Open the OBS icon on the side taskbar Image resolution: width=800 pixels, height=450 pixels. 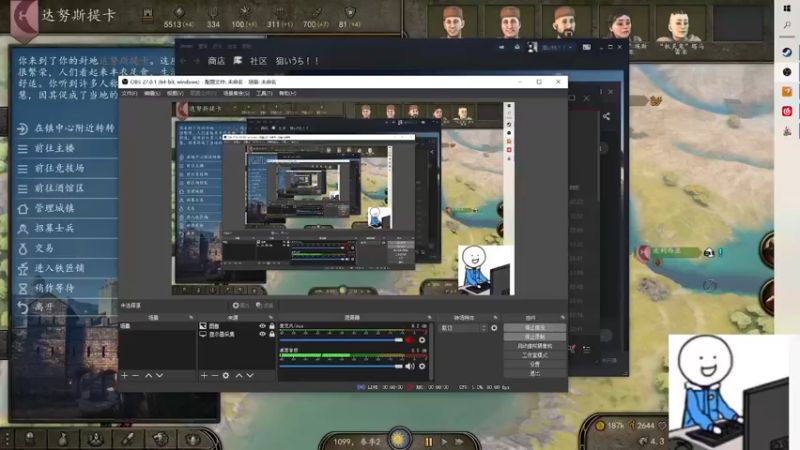(x=787, y=72)
